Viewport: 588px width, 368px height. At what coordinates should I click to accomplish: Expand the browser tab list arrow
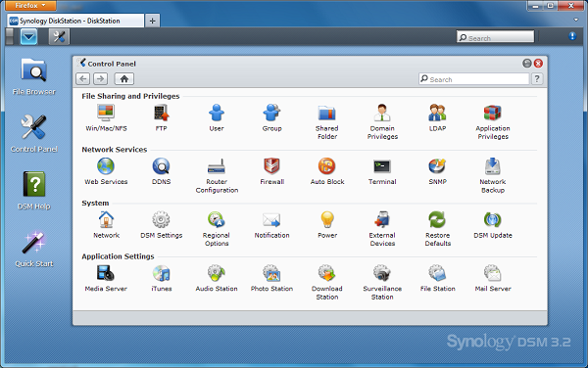[x=576, y=20]
